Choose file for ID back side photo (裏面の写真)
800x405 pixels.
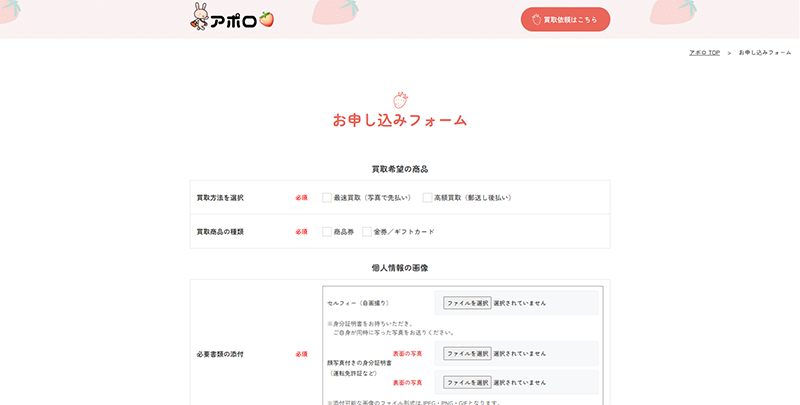coord(467,382)
